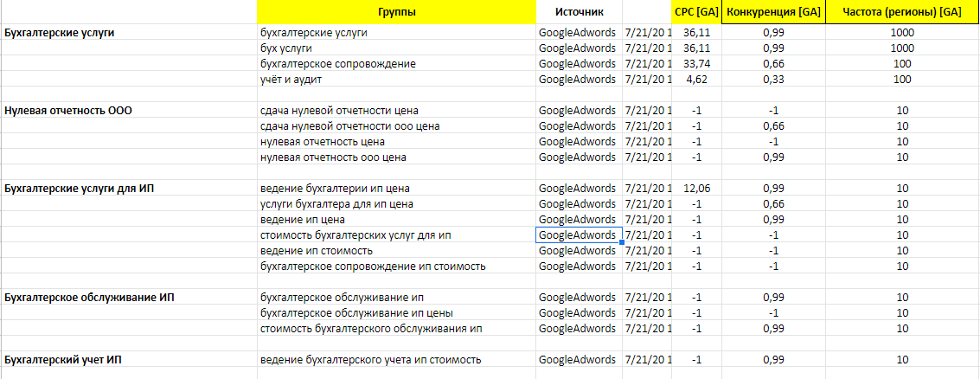
Task: Select the 'CPC [GA]' header cell
Action: pyautogui.click(x=696, y=12)
